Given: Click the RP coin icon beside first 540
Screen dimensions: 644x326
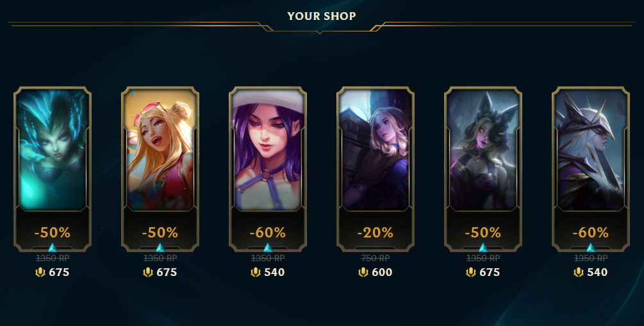Looking at the screenshot, I should (256, 272).
